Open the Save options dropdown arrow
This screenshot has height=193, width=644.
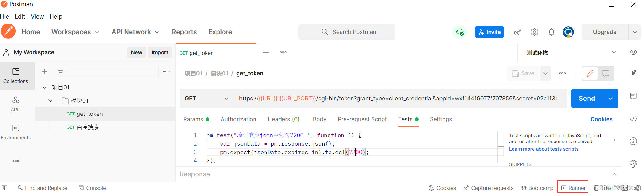click(x=545, y=73)
